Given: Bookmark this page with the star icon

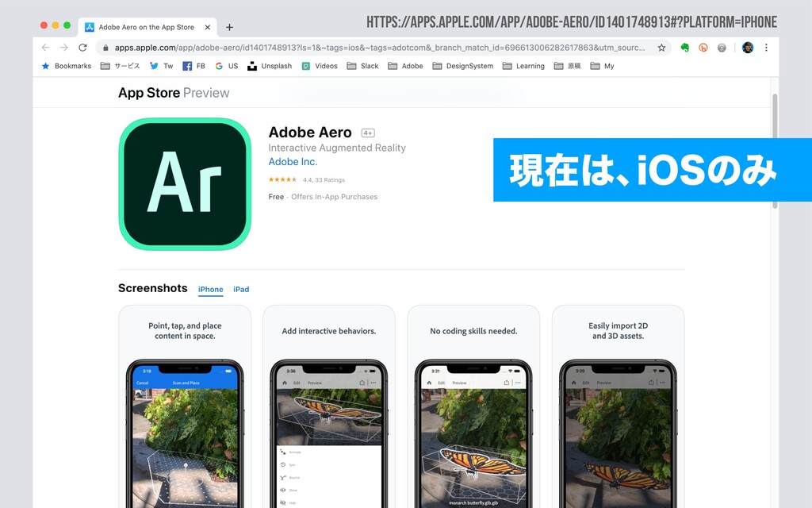Looking at the screenshot, I should [x=661, y=48].
